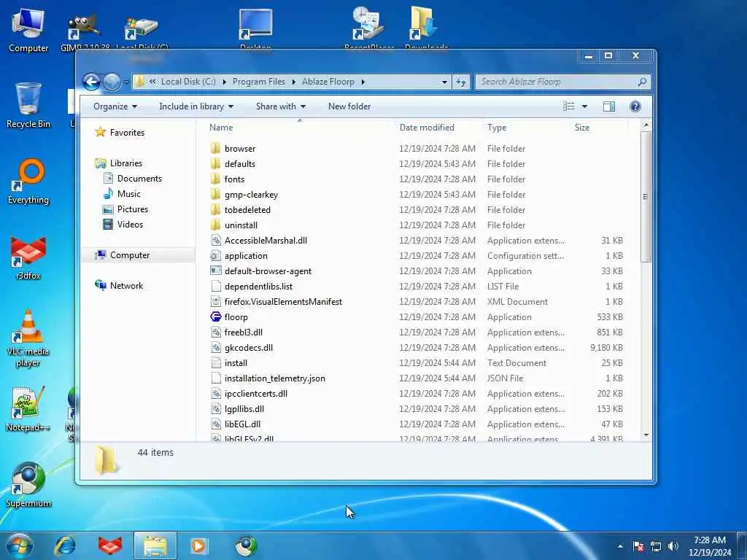The image size is (747, 560).
Task: Click the media player taskbar icon
Action: pyautogui.click(x=198, y=545)
